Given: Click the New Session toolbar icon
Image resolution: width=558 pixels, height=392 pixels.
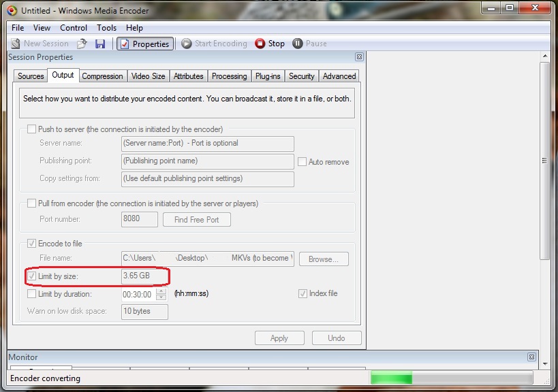Looking at the screenshot, I should click(x=16, y=44).
